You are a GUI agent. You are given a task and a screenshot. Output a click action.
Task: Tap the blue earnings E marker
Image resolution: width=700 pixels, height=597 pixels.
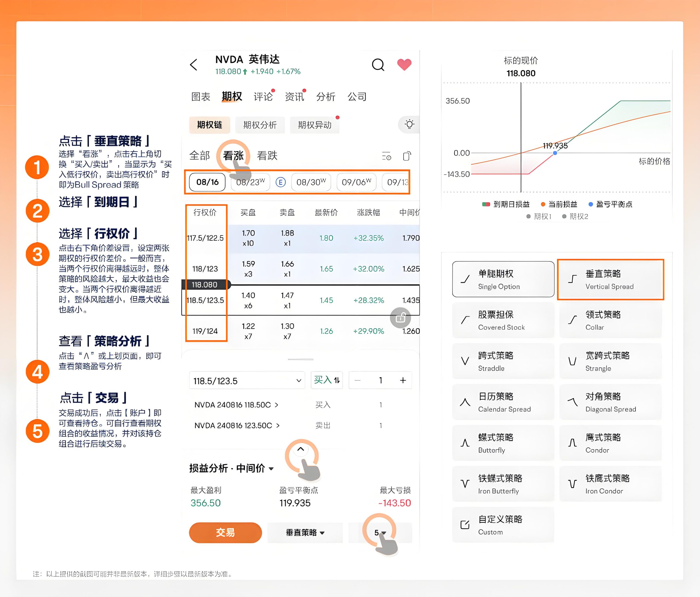[280, 182]
